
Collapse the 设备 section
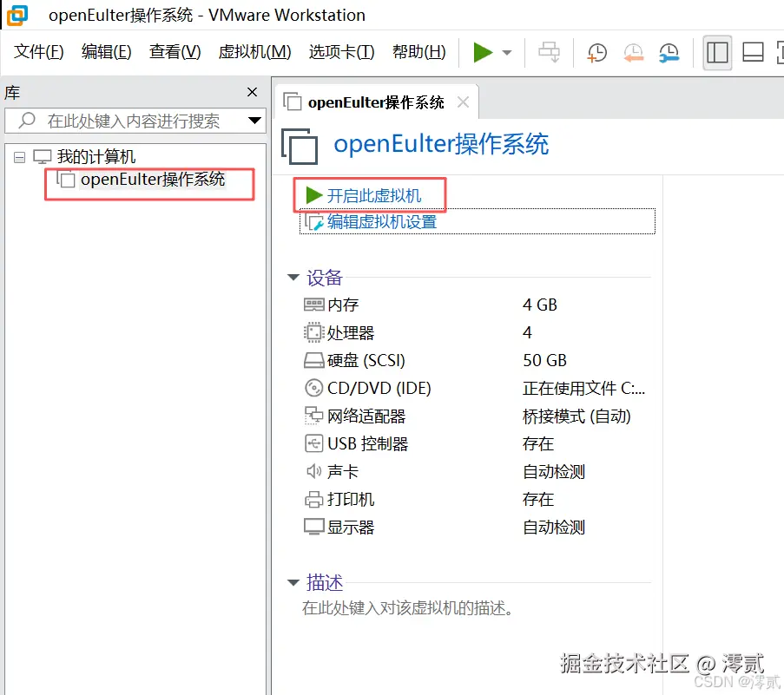293,278
